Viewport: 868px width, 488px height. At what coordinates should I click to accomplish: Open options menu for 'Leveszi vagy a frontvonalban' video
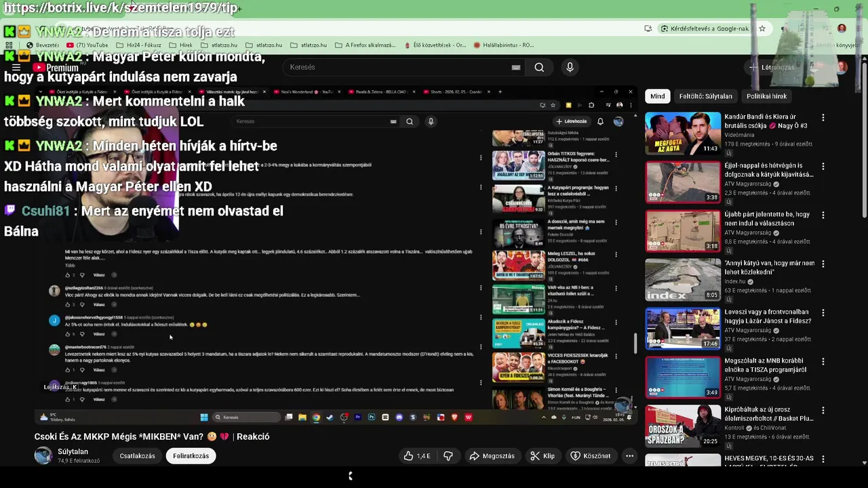click(823, 312)
